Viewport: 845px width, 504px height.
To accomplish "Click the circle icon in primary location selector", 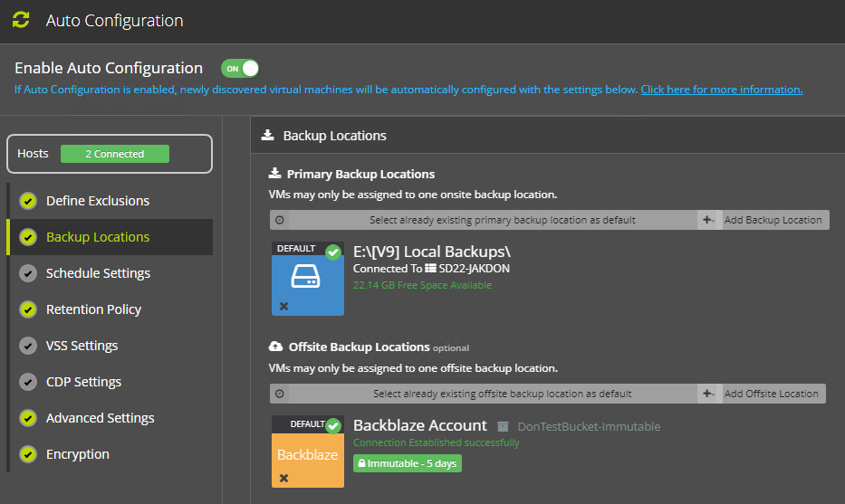I will pyautogui.click(x=280, y=220).
